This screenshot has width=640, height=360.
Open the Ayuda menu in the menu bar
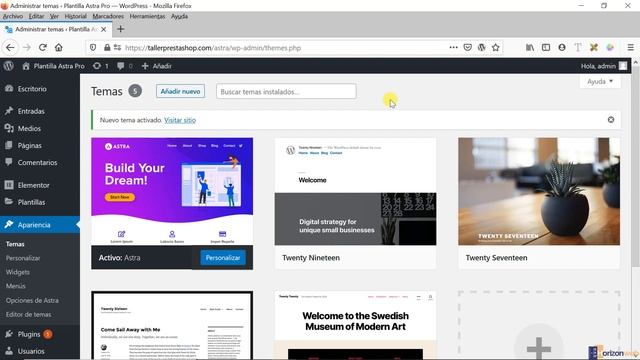179,16
